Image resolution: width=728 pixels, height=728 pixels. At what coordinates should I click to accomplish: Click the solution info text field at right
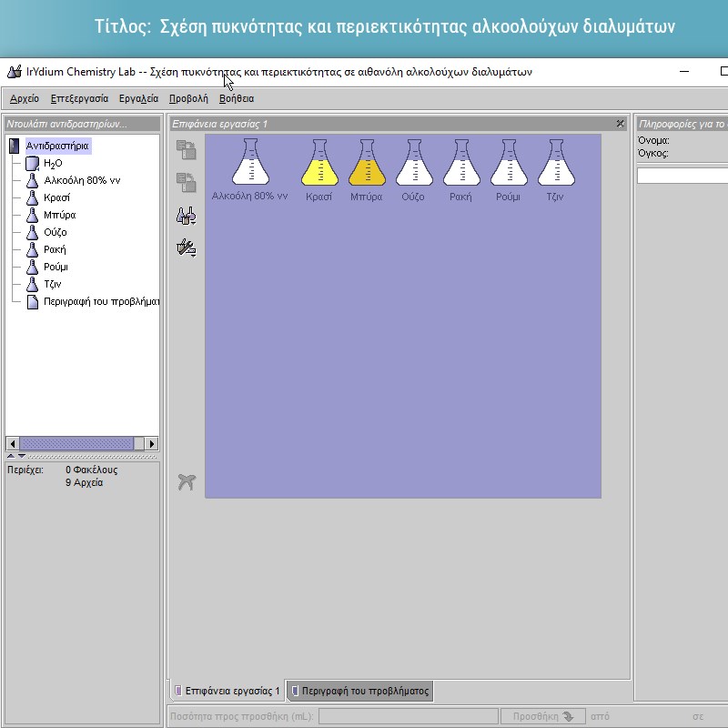(682, 176)
